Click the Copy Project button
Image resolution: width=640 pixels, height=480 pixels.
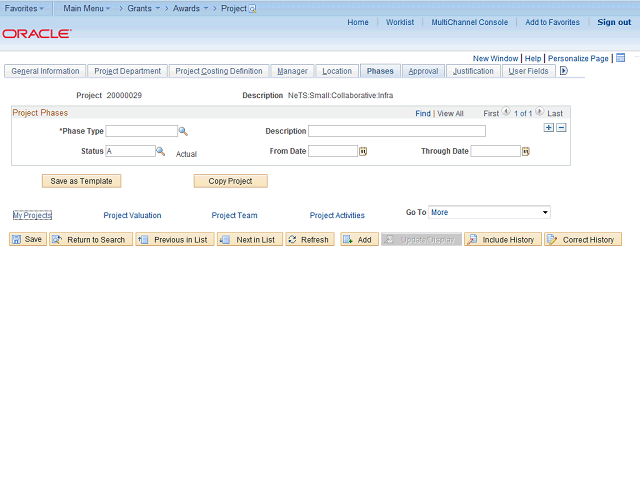pos(231,181)
